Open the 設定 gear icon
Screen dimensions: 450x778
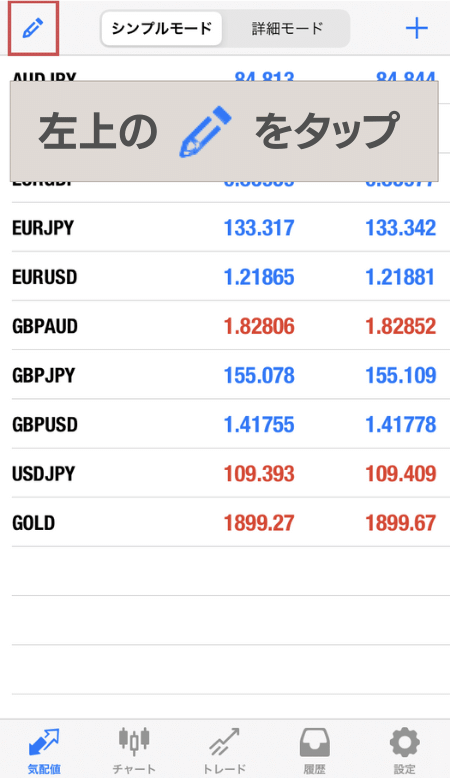pos(404,742)
